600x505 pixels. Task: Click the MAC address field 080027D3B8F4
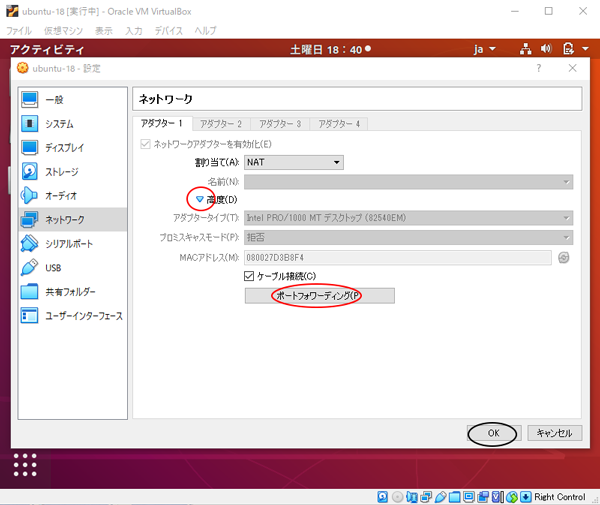(398, 258)
